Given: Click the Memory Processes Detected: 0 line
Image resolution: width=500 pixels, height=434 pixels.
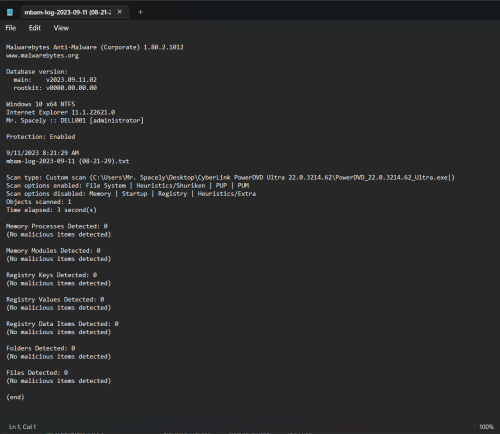Looking at the screenshot, I should point(57,226).
